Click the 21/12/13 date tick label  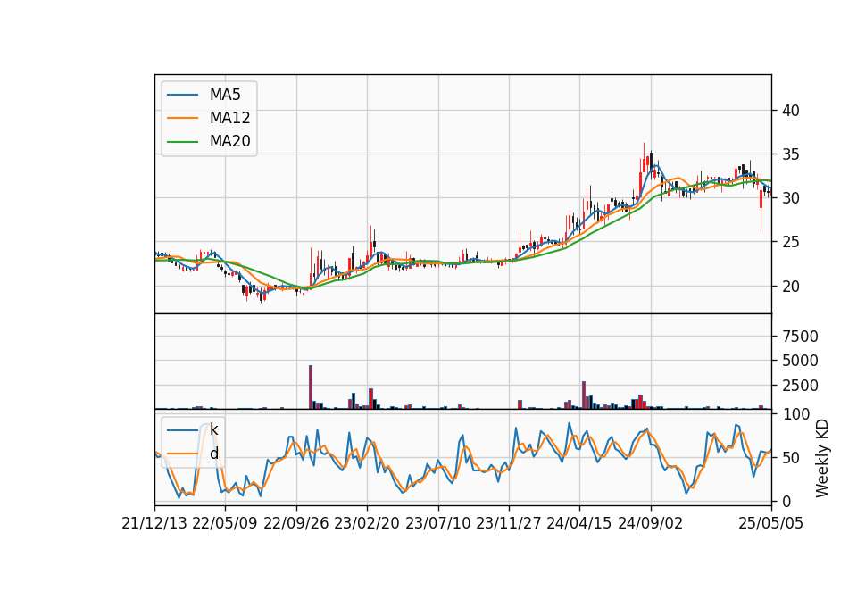[154, 524]
